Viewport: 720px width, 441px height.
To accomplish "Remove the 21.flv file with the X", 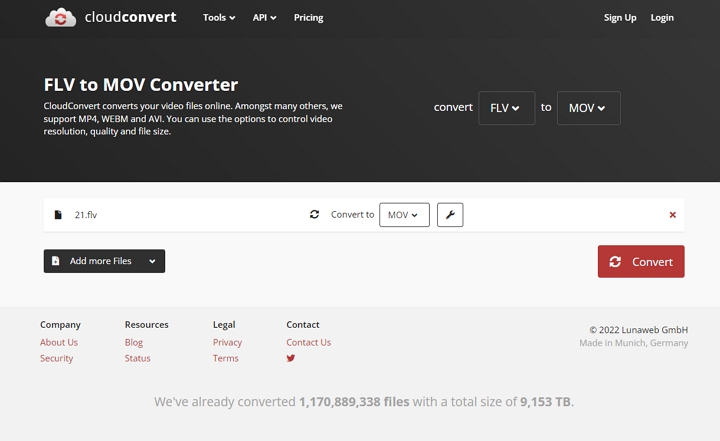I will [x=672, y=215].
